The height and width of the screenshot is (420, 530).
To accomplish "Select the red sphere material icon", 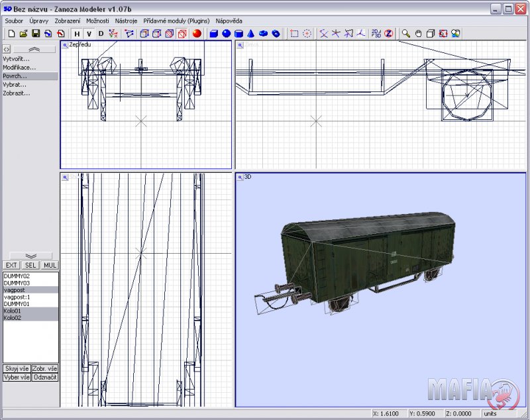I will [x=197, y=33].
